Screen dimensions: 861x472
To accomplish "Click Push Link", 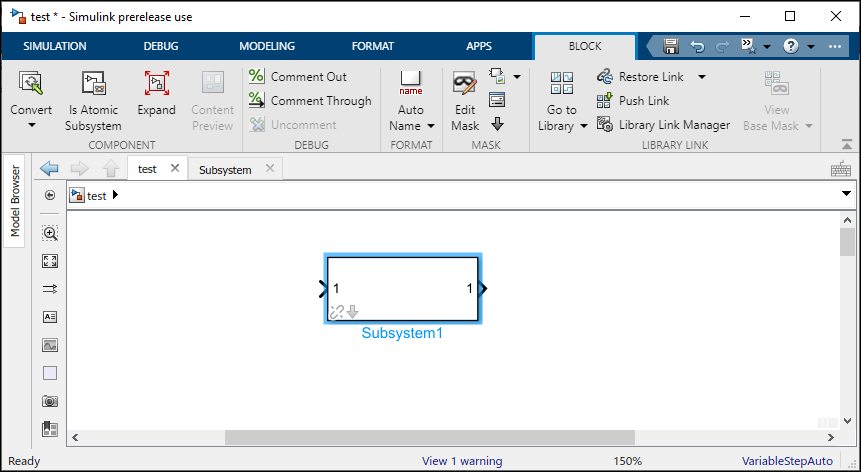I will click(x=633, y=100).
